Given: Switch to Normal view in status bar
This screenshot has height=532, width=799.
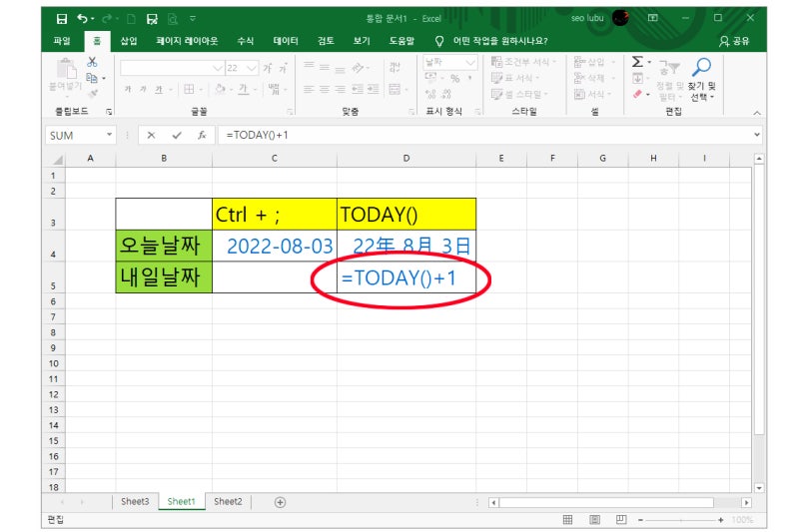Looking at the screenshot, I should tap(567, 520).
